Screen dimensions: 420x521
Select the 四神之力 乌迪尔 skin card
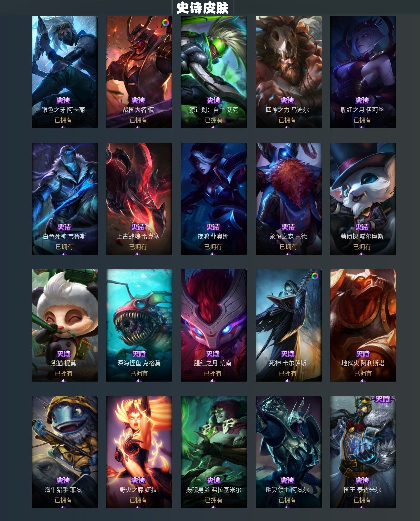tap(289, 72)
